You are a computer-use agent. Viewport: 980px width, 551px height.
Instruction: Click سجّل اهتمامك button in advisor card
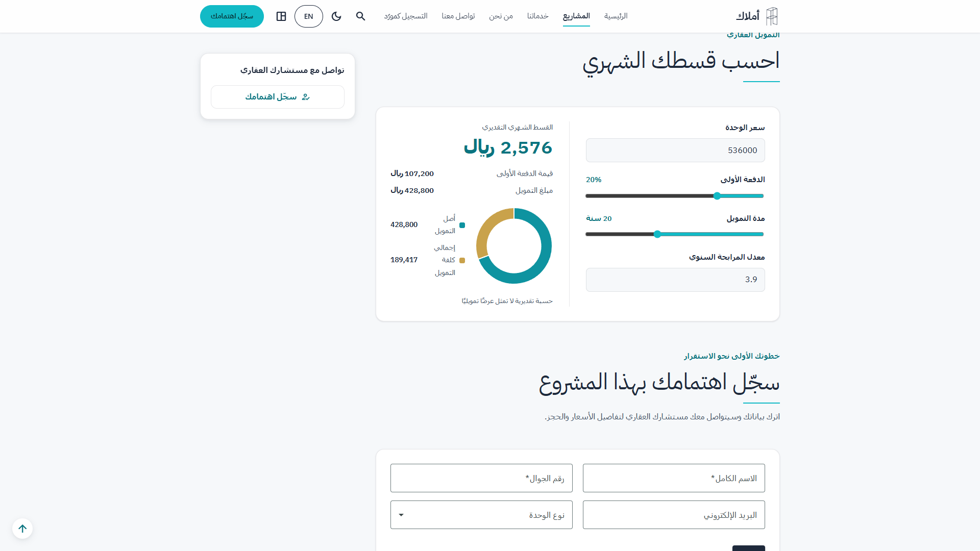pos(278,97)
